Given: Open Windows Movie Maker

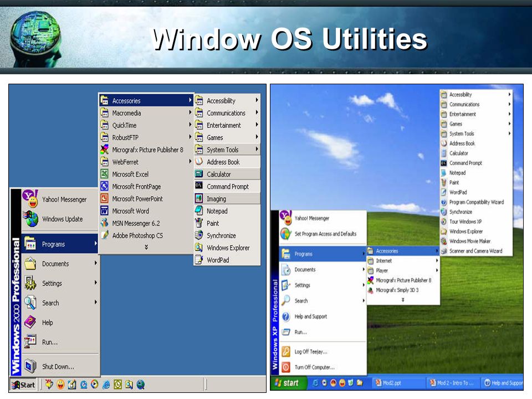Looking at the screenshot, I should click(476, 241).
